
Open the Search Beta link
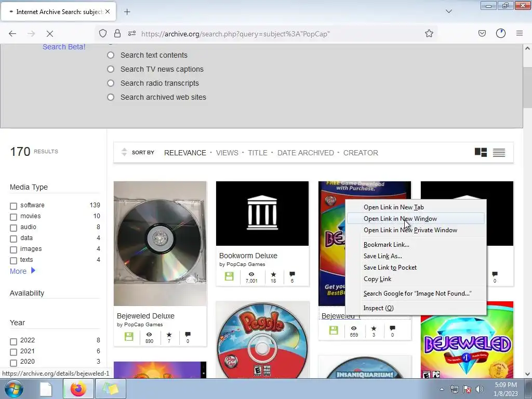[64, 47]
